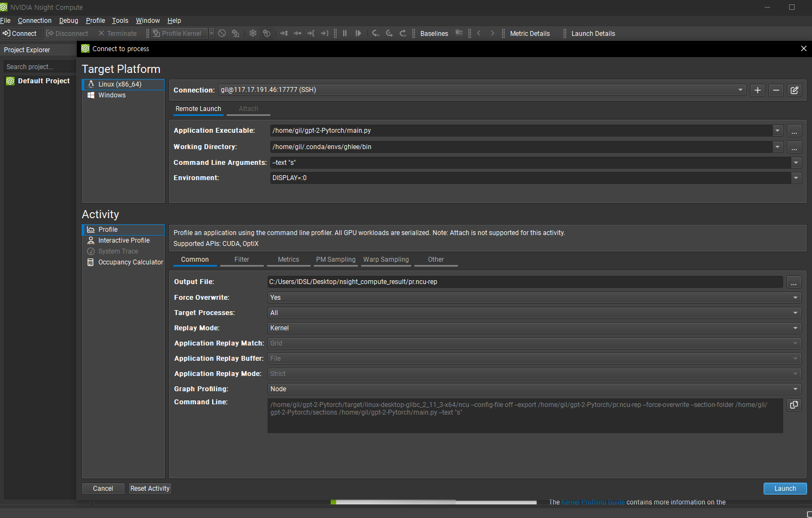Open Launch Details from the toolbar
The width and height of the screenshot is (812, 518).
(x=593, y=34)
